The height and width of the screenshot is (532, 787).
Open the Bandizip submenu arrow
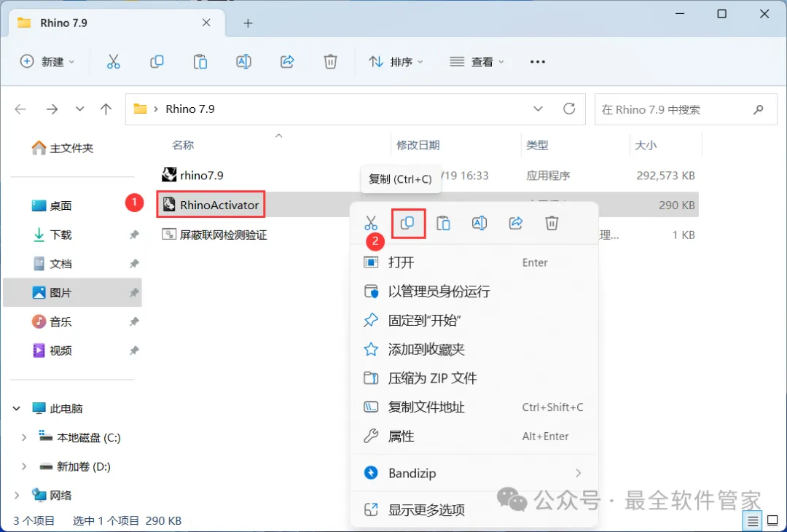pos(578,473)
